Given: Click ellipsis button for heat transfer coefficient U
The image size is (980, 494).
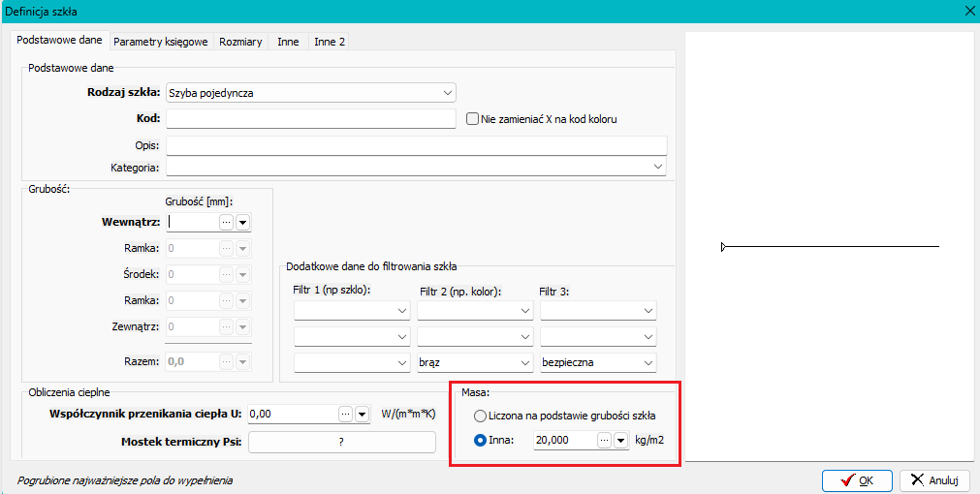Looking at the screenshot, I should (345, 414).
